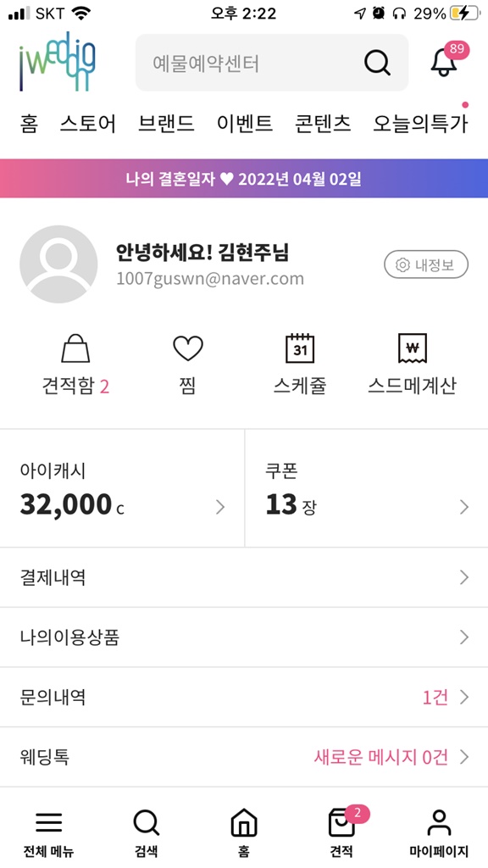Switch to 오늘의특가 tab
The height and width of the screenshot is (868, 488).
420,124
